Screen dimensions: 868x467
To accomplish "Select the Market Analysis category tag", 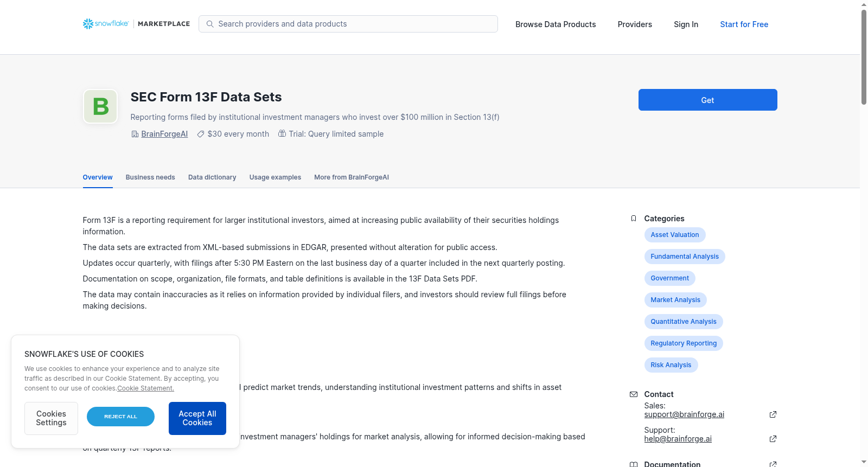I will click(x=675, y=300).
